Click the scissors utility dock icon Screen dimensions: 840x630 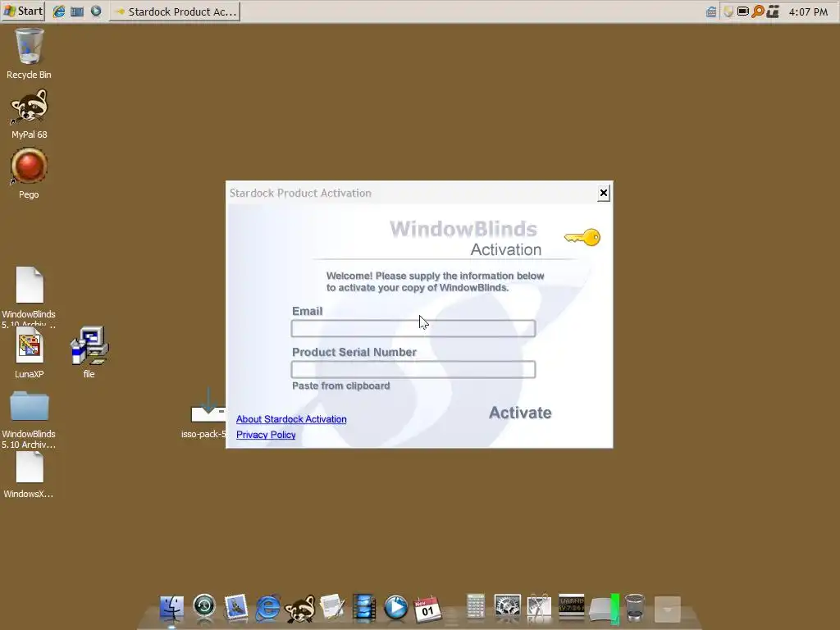click(x=539, y=608)
